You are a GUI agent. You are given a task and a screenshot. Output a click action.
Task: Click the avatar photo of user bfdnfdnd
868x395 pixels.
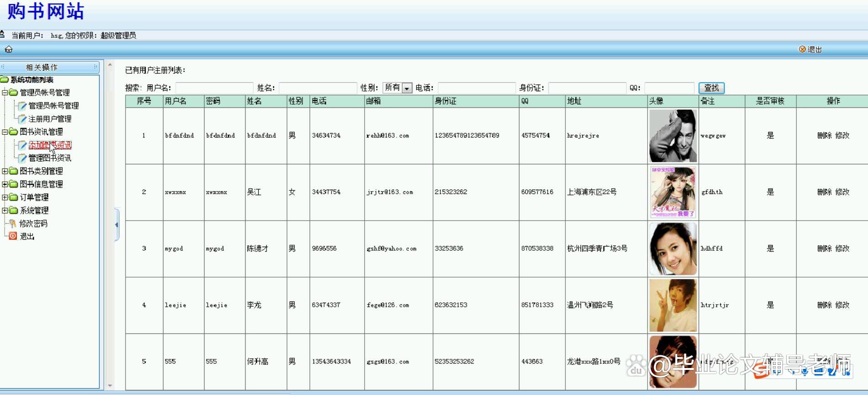click(673, 136)
